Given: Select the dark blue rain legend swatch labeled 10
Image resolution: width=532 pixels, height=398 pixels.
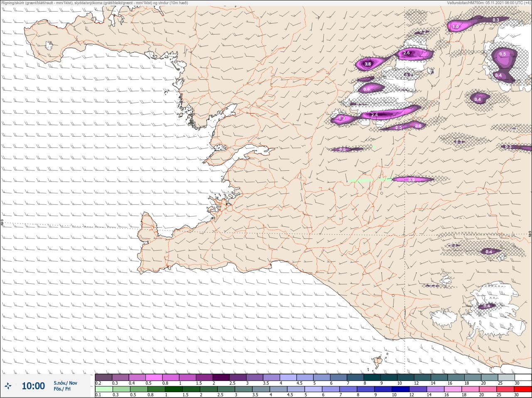Looking at the screenshot, I should [400, 389].
